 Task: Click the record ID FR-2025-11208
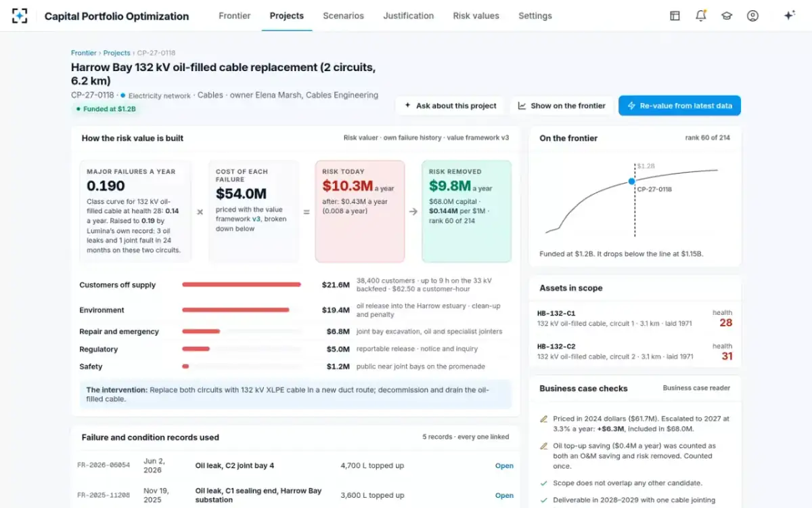coord(103,495)
